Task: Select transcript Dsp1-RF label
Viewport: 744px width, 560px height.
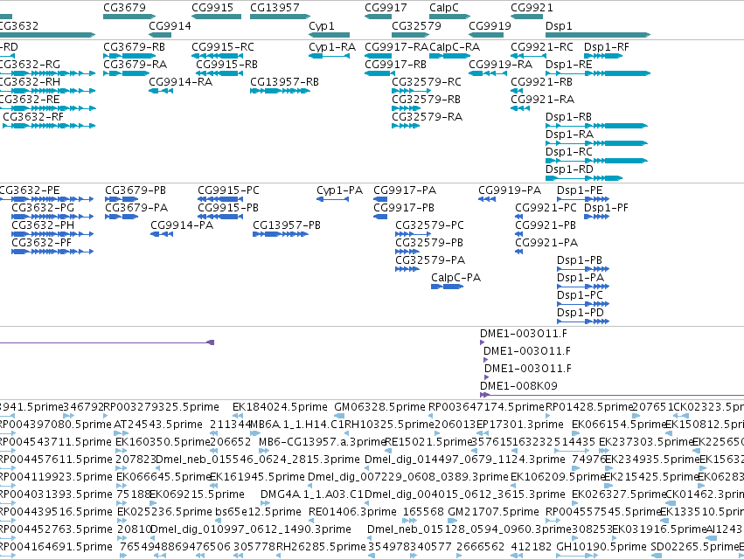Action: pos(607,47)
